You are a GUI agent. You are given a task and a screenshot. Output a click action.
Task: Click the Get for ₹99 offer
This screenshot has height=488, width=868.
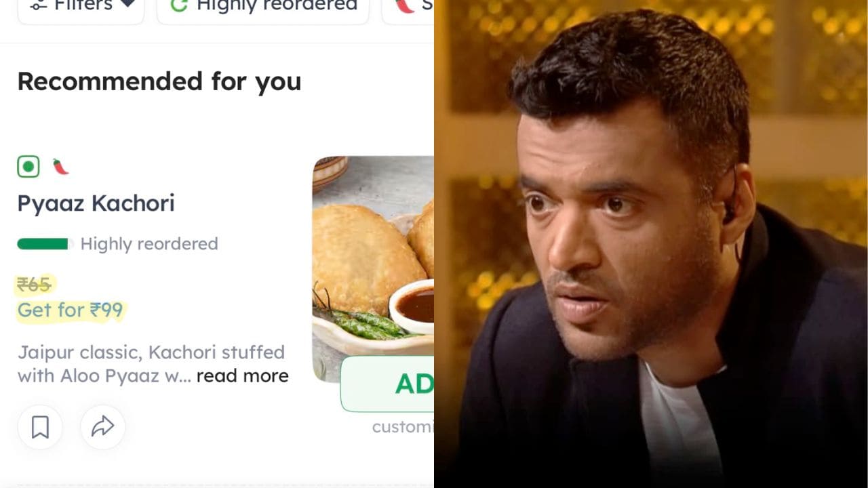pyautogui.click(x=71, y=310)
